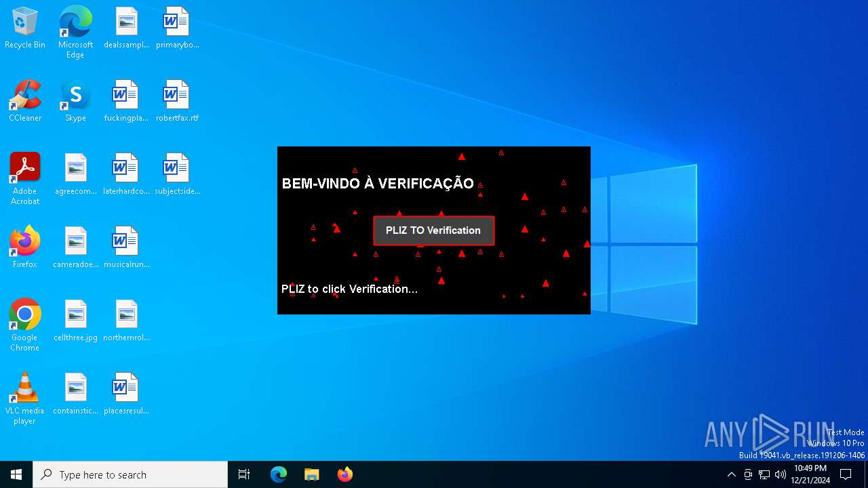Open the Windows Start menu
Image resolution: width=868 pixels, height=488 pixels.
coord(16,474)
